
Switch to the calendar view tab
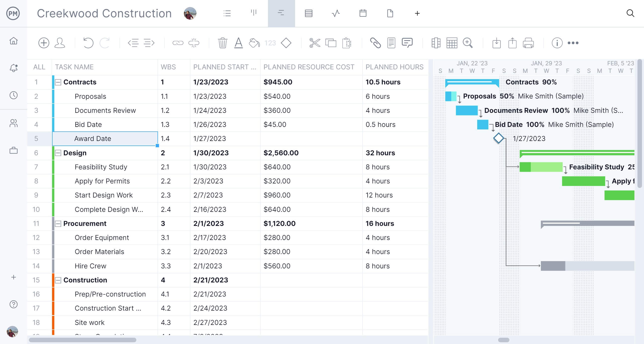(363, 13)
